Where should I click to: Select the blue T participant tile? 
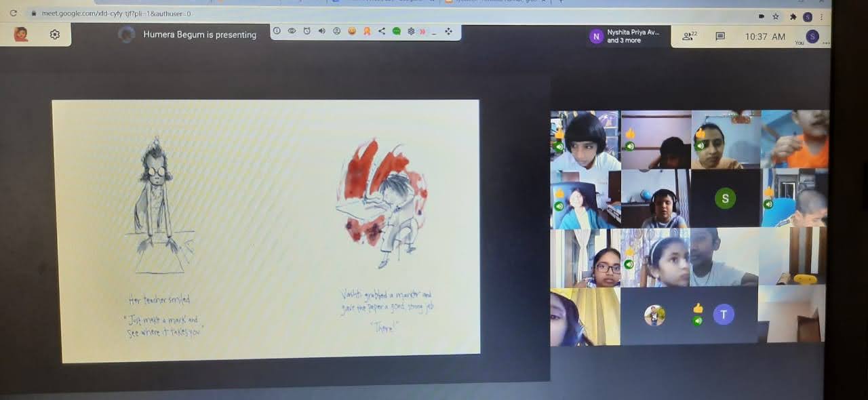tap(724, 314)
